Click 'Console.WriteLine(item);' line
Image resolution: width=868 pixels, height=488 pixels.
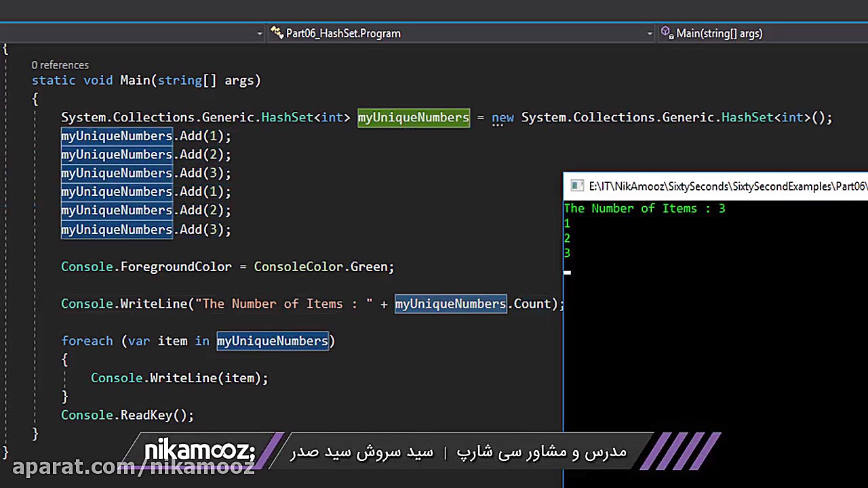point(180,378)
